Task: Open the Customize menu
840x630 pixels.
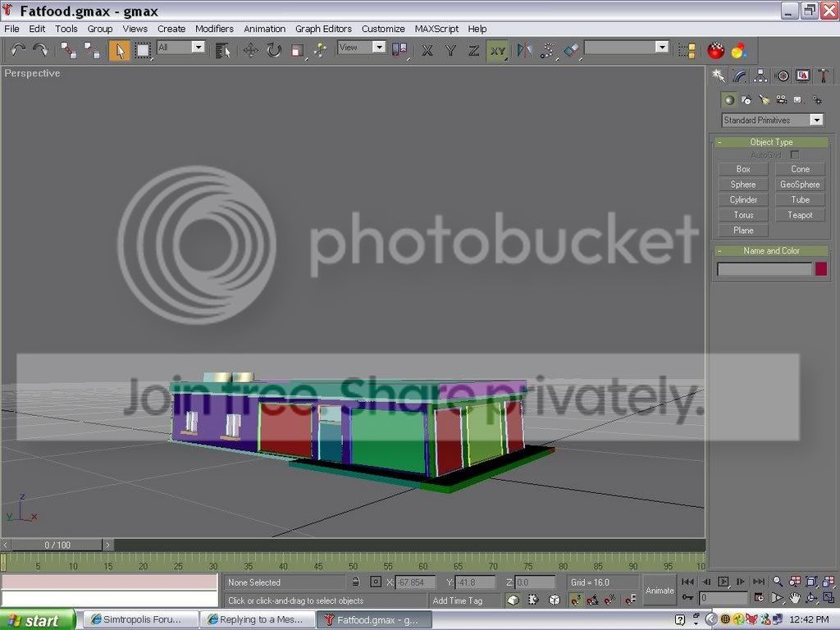Action: tap(383, 29)
